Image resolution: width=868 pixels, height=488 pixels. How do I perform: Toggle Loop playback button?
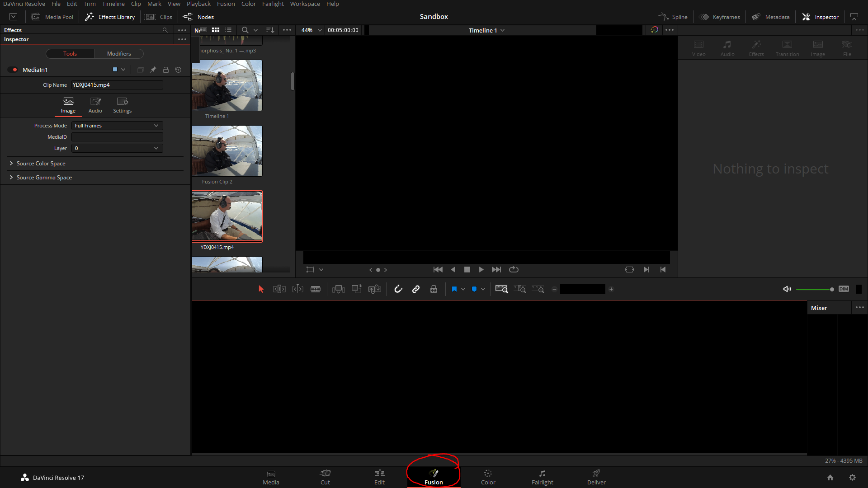(x=514, y=270)
